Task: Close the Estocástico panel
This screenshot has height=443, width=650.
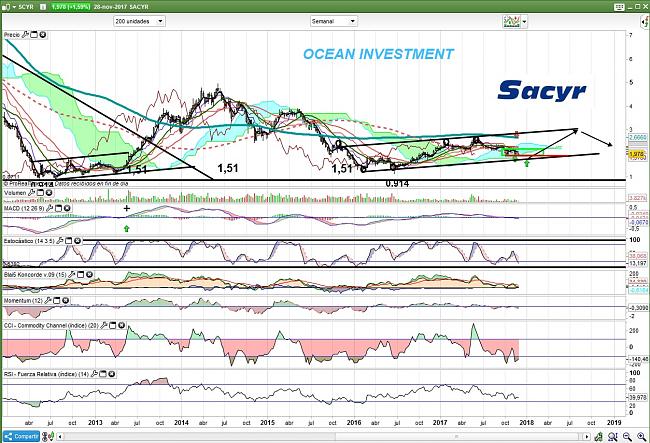Action: (x=78, y=241)
